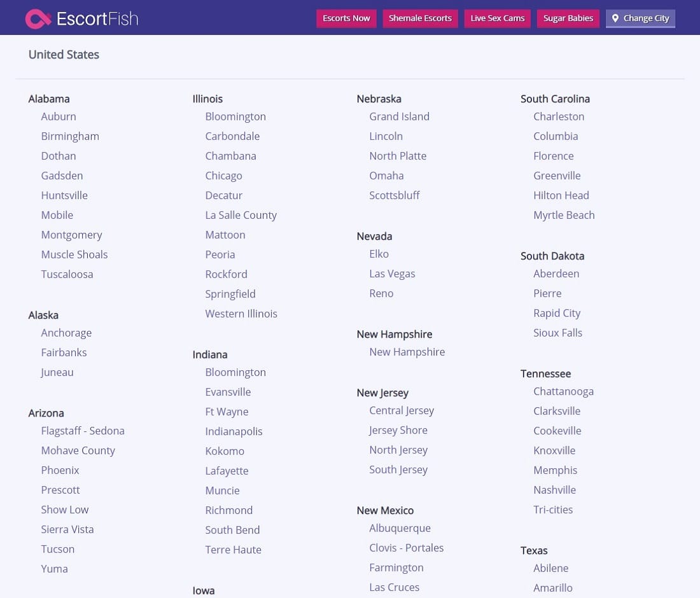Click the EscortFish logo icon
This screenshot has width=700, height=598.
(x=38, y=18)
